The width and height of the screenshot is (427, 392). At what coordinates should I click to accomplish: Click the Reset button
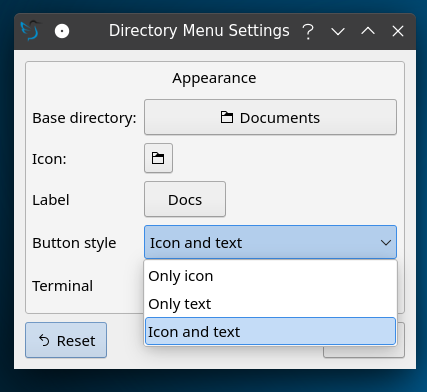(66, 340)
